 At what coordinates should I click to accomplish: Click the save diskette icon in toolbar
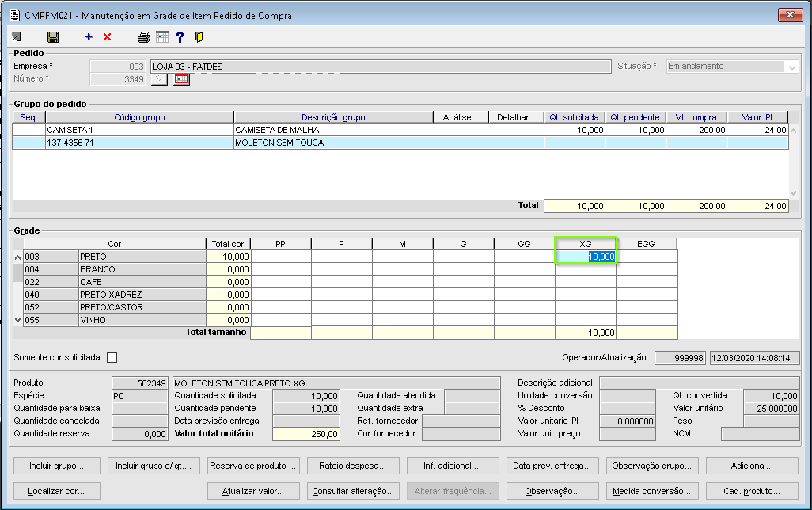(53, 37)
